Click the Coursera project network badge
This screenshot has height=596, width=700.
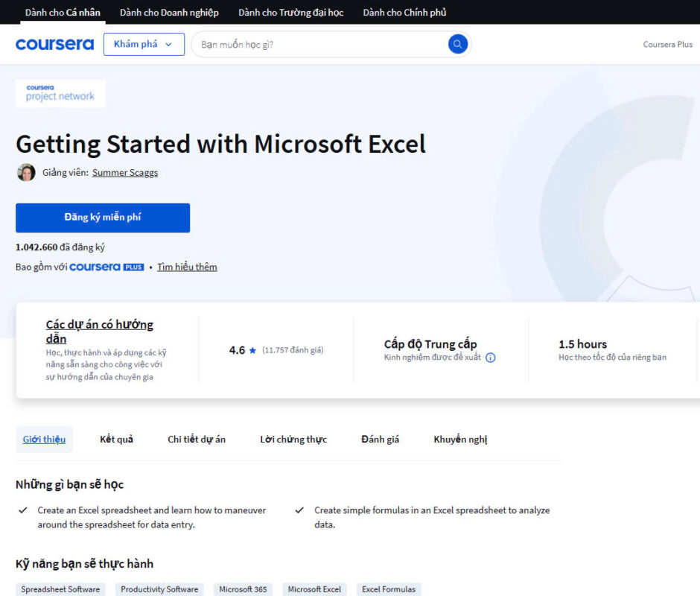tap(60, 93)
